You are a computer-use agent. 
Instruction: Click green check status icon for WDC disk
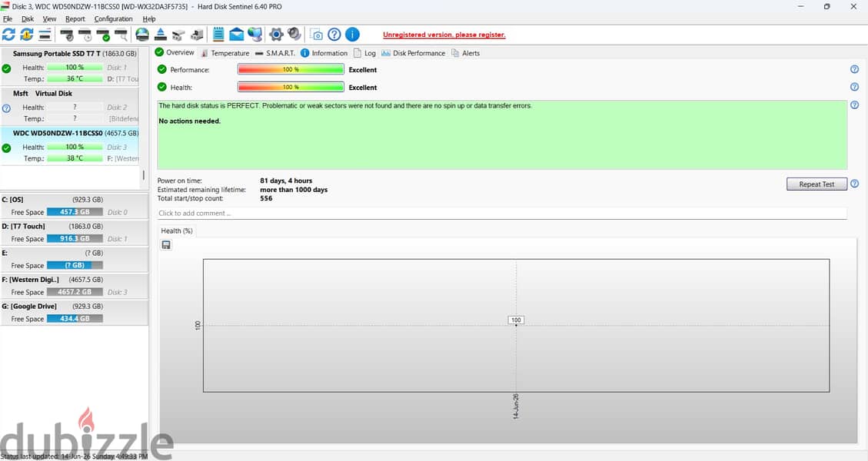6,148
